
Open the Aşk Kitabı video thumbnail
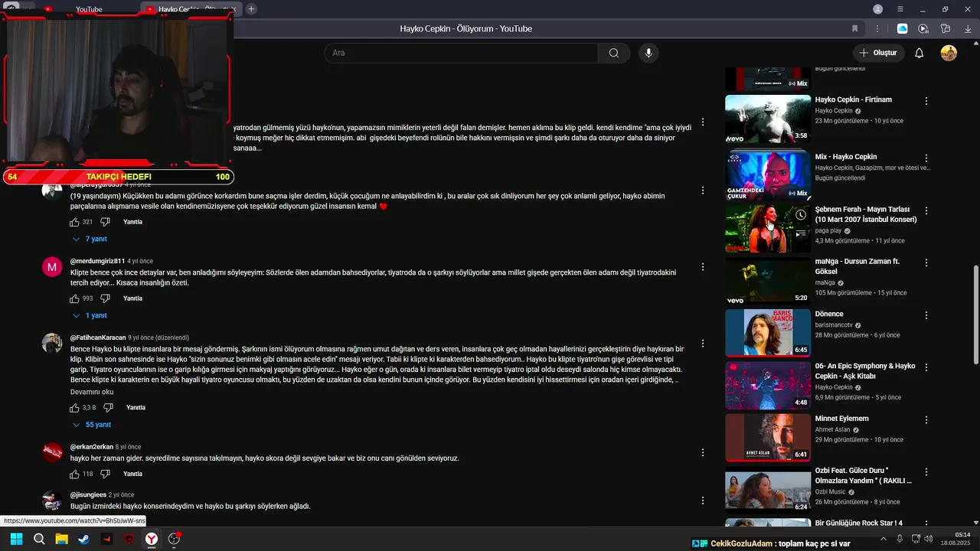[x=768, y=386]
